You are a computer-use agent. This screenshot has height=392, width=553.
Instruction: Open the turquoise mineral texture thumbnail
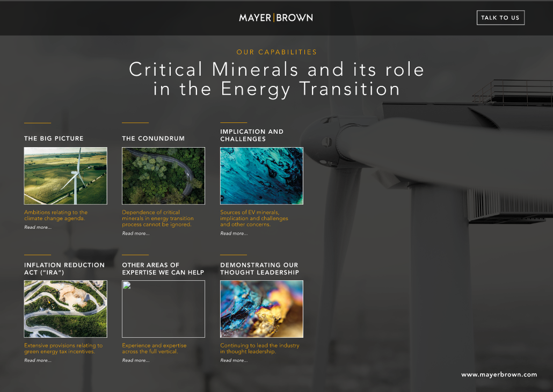(x=261, y=176)
